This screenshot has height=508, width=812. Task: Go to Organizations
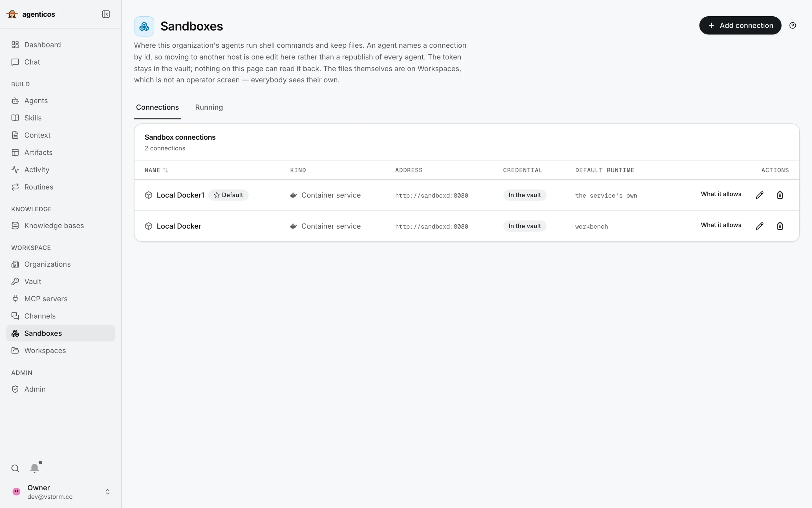(60, 264)
